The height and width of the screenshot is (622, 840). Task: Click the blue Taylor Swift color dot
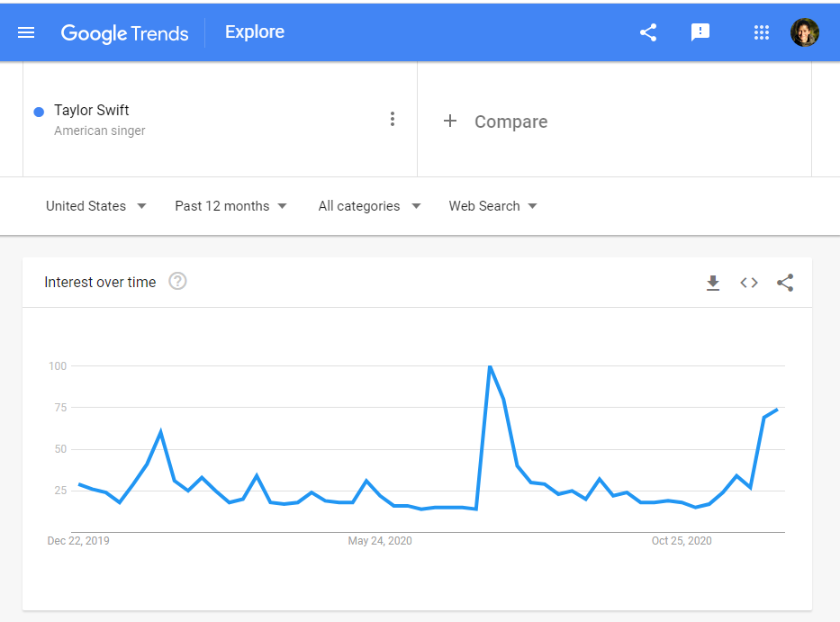[39, 112]
